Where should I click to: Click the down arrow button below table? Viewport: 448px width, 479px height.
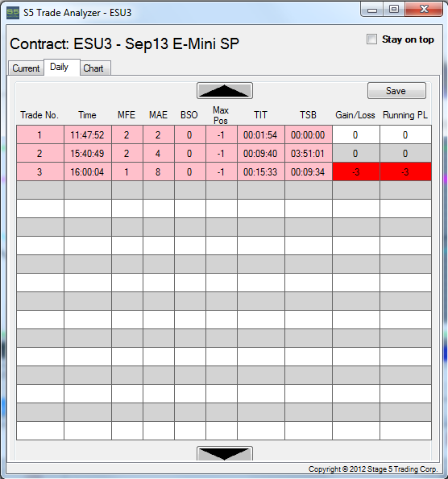(x=225, y=453)
